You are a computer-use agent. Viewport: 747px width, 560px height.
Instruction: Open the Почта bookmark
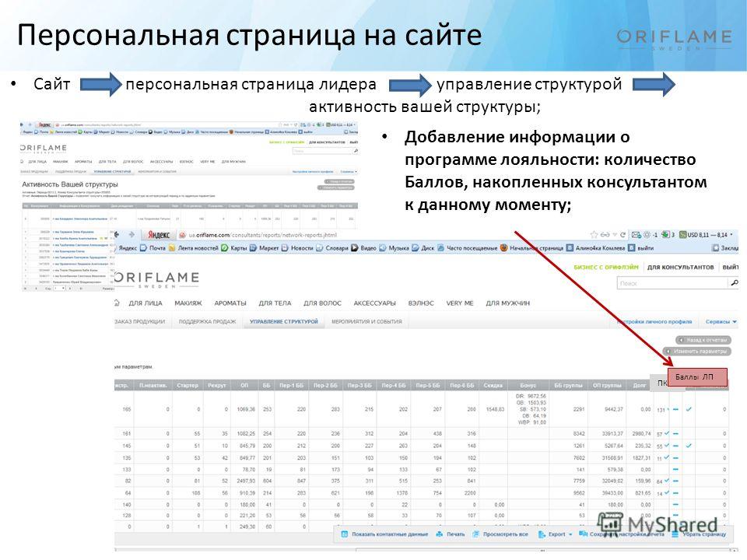[153, 248]
